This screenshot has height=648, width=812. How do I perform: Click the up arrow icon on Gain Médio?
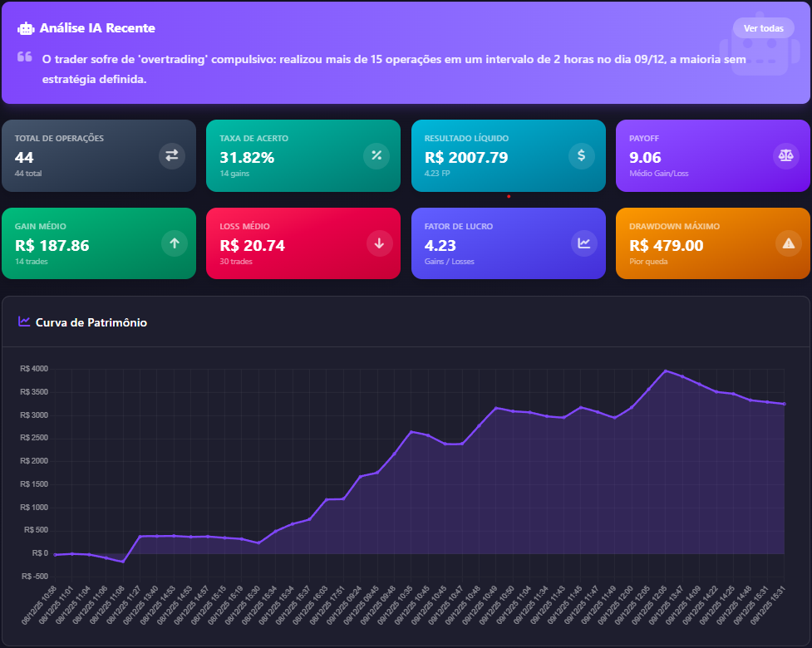pyautogui.click(x=174, y=243)
